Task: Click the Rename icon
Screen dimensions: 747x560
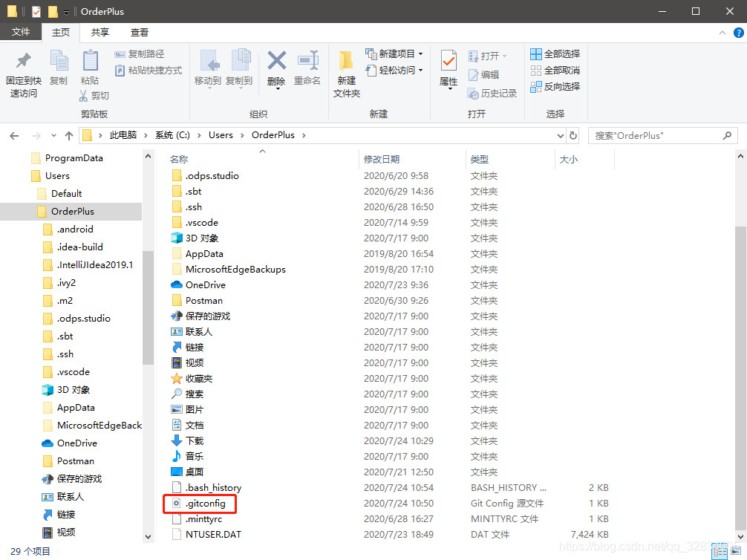Action: coord(307,60)
